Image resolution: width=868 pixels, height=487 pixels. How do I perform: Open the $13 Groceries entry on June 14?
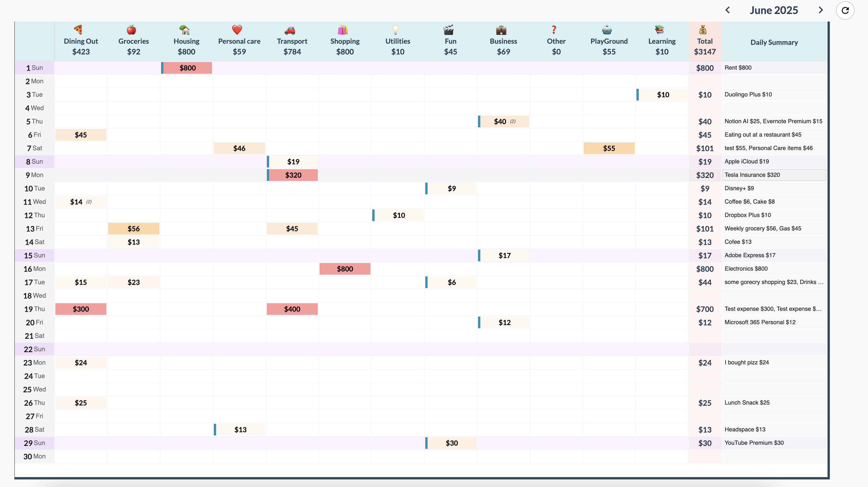pos(134,242)
